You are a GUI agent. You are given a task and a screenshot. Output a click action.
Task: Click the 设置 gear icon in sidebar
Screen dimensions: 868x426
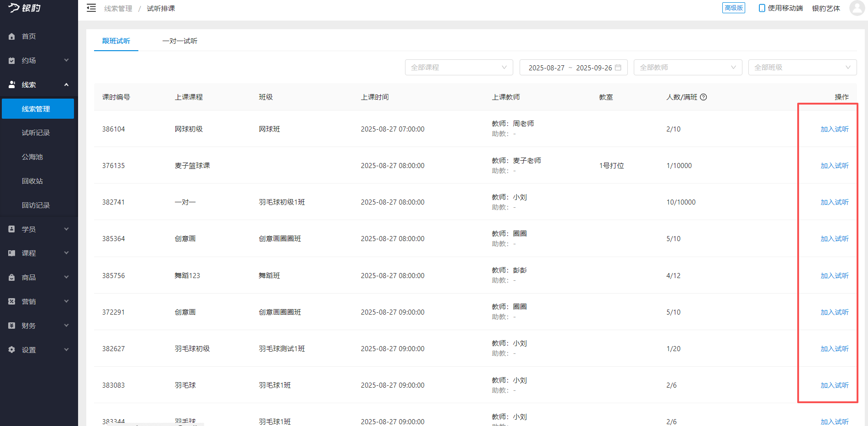(12, 350)
